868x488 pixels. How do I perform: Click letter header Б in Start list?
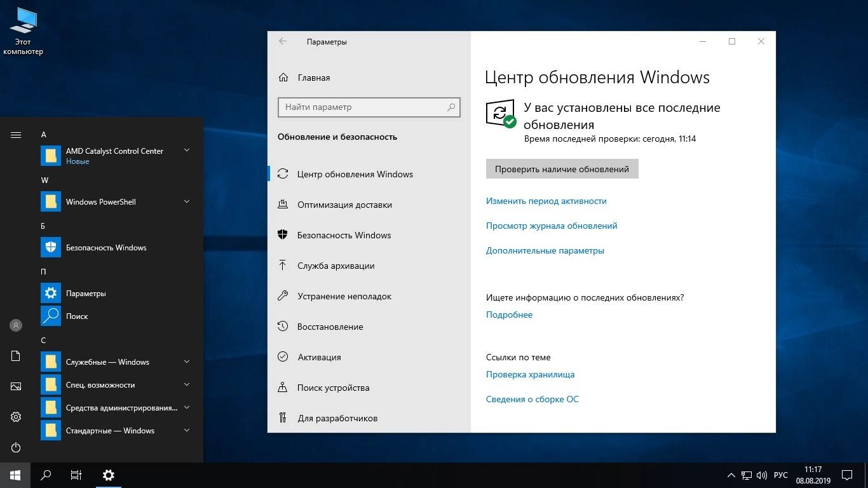coord(43,226)
